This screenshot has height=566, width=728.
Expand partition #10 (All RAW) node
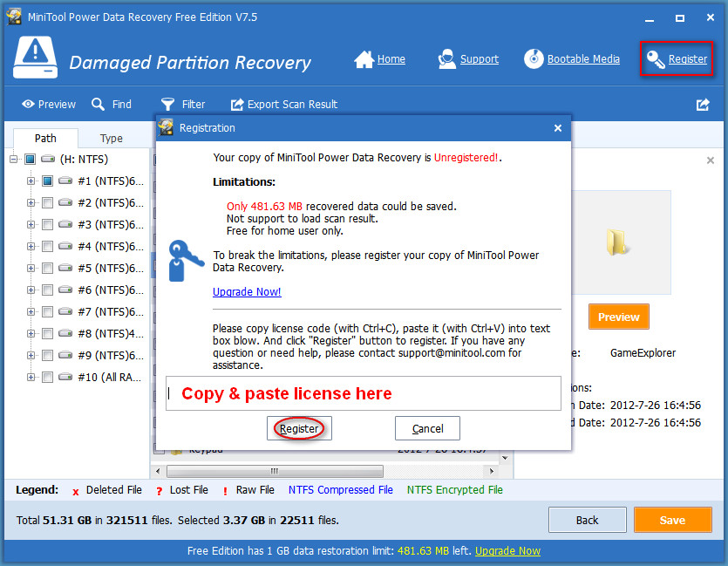(x=31, y=377)
